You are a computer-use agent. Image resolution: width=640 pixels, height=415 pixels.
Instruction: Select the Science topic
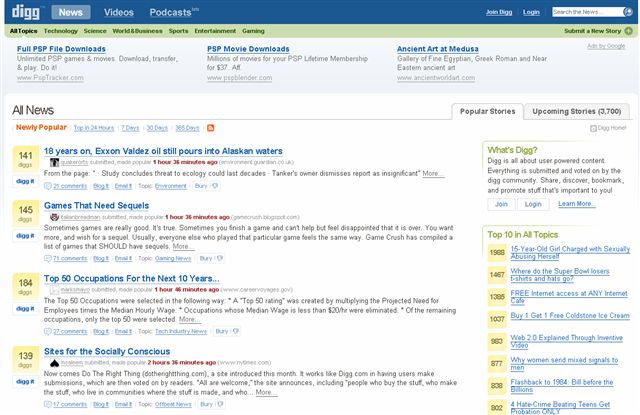[x=95, y=31]
